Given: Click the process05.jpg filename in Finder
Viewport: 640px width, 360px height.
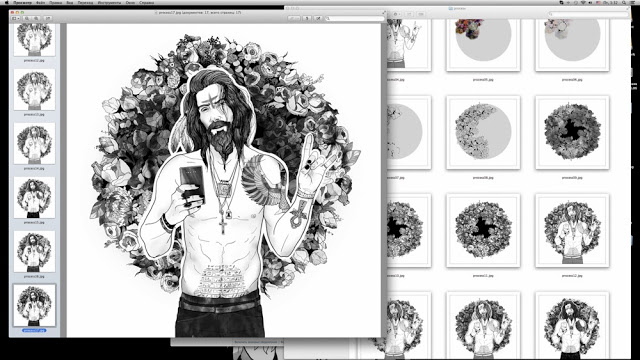Looking at the screenshot, I should click(x=483, y=80).
